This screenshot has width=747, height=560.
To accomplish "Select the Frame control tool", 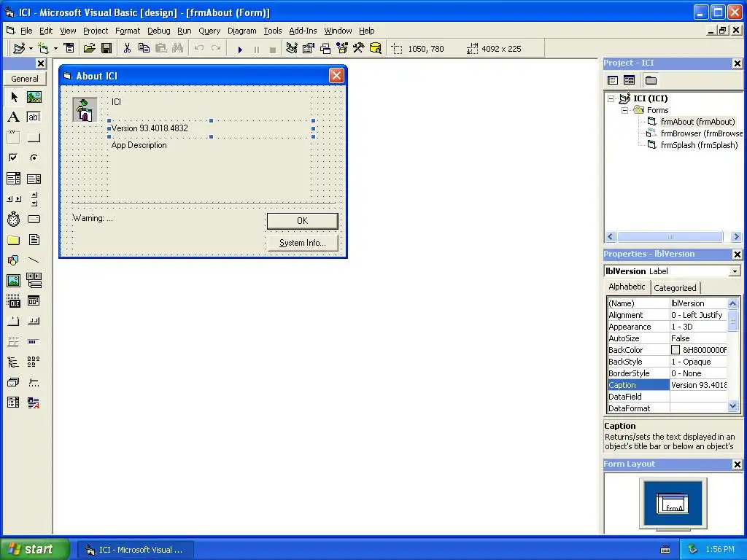I will [x=14, y=138].
